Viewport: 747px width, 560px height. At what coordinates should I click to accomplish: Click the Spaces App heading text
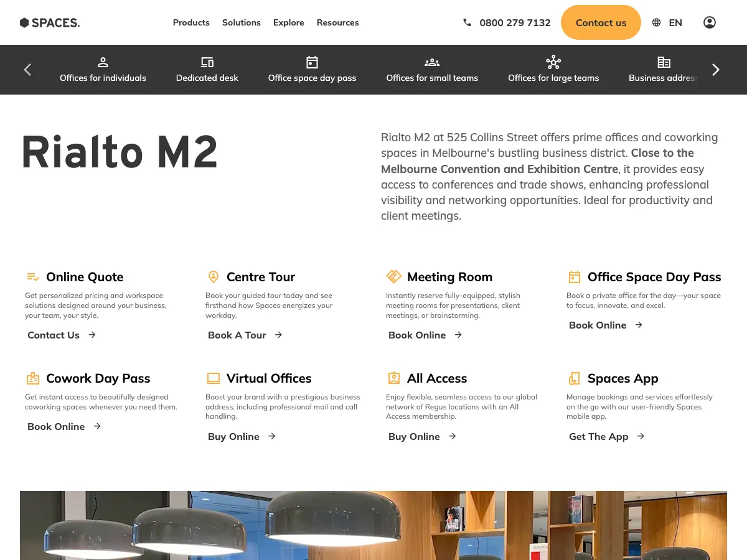click(622, 378)
